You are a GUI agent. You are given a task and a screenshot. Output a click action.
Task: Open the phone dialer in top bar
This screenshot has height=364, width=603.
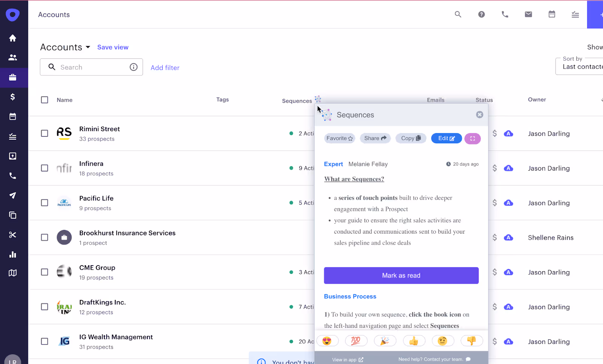pos(505,14)
